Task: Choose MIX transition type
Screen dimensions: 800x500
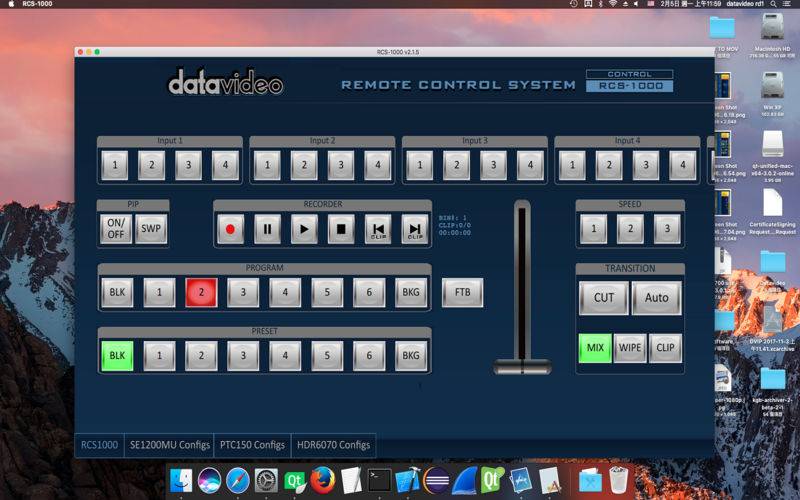Action: (x=595, y=348)
